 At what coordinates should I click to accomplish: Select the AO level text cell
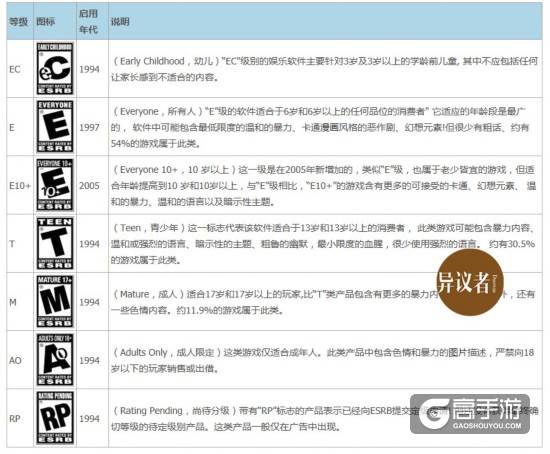point(15,360)
